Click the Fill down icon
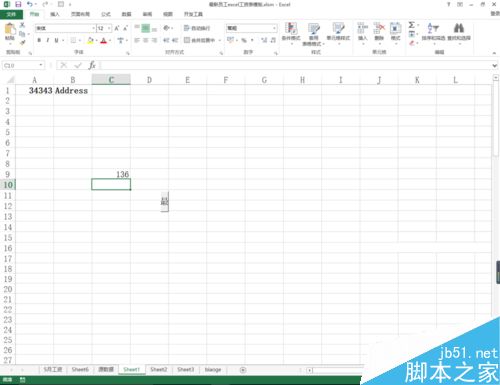Screen dimensions: 500x385 coord(412,34)
